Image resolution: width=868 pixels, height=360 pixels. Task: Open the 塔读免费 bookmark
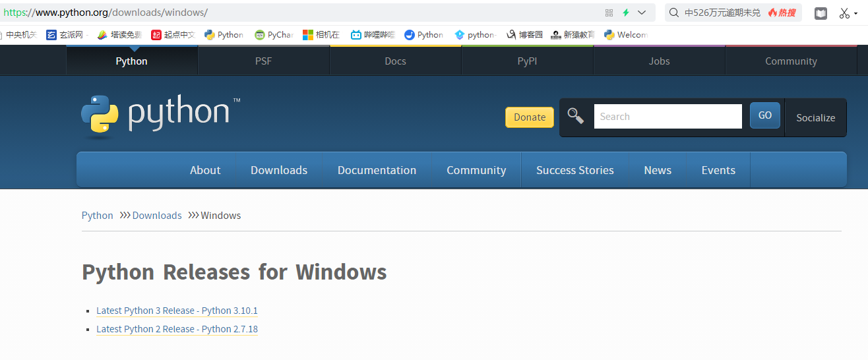tap(119, 35)
